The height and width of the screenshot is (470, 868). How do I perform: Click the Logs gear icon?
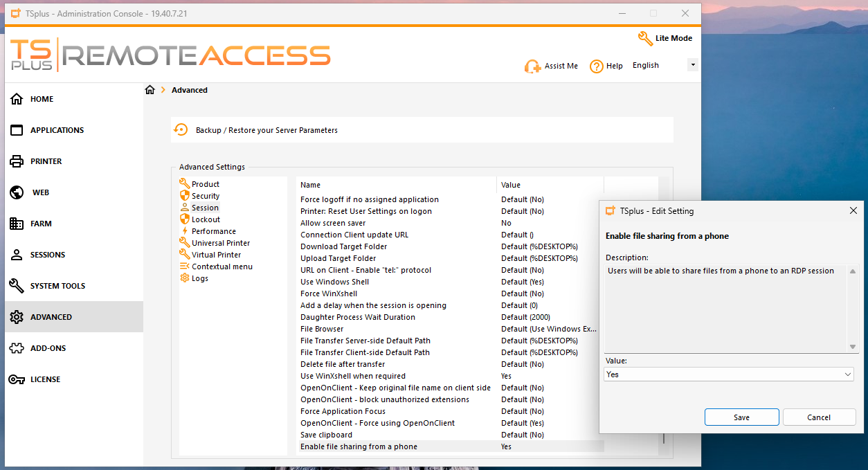[x=184, y=278]
